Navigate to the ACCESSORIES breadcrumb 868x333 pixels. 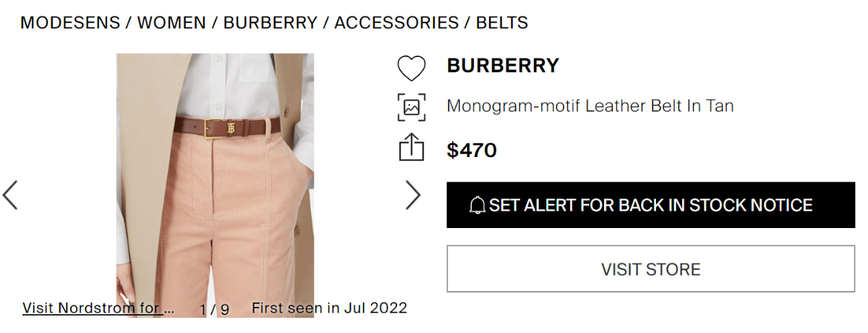pyautogui.click(x=396, y=22)
